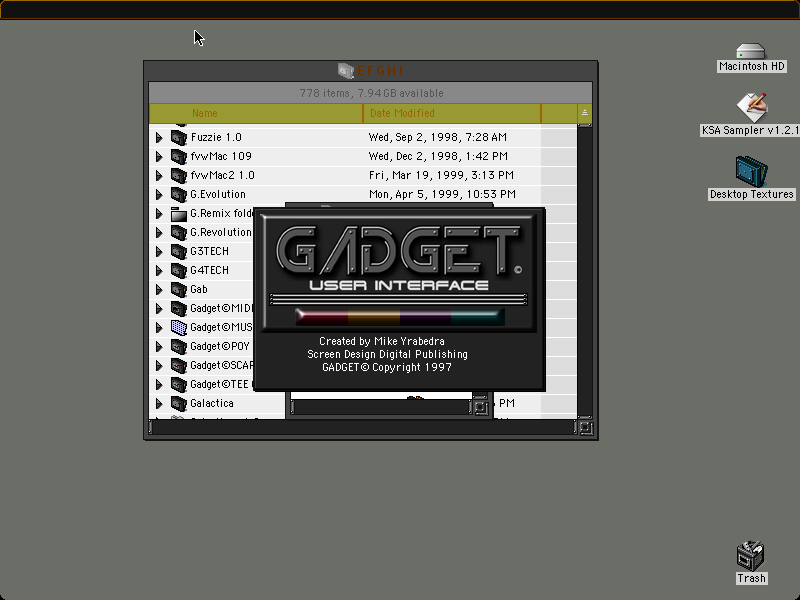800x600 pixels.
Task: Select the icon beside G3TECH
Action: 179,252
